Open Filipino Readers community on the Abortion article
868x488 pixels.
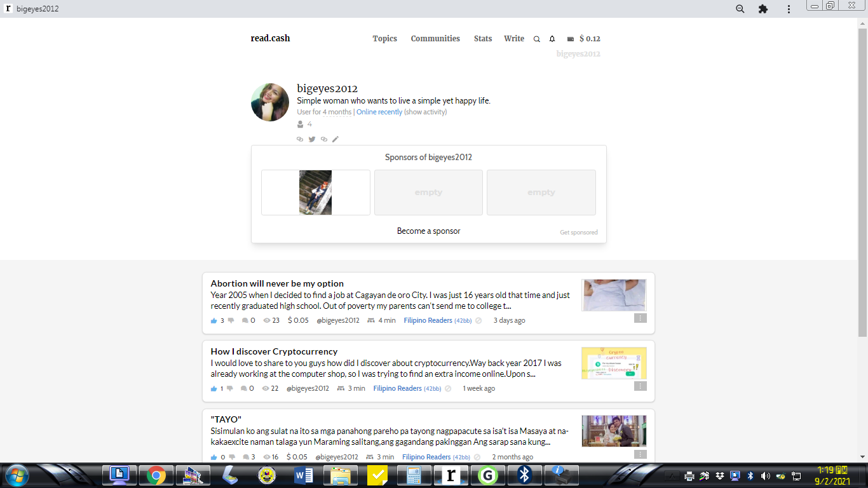point(428,321)
